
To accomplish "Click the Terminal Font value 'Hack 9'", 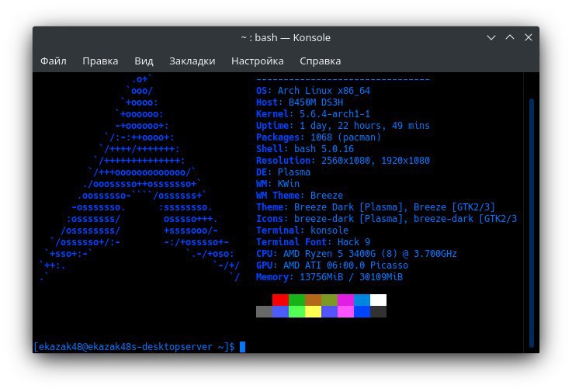I will point(354,242).
